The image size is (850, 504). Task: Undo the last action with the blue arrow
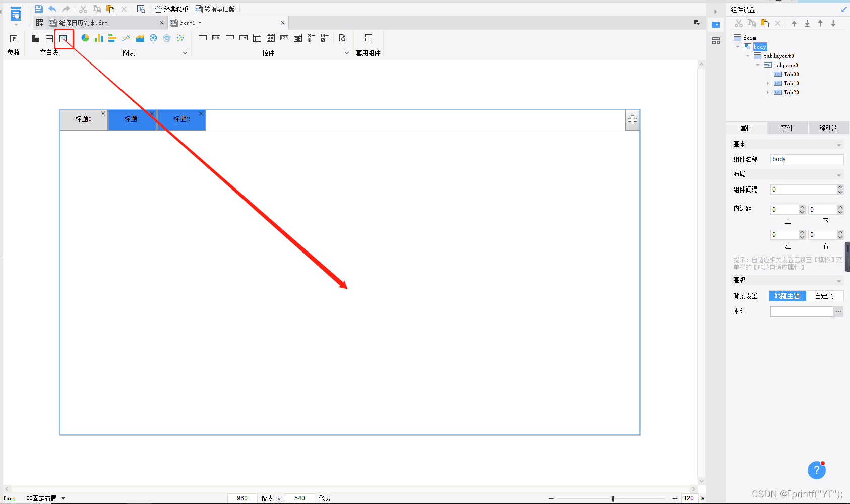pos(52,9)
